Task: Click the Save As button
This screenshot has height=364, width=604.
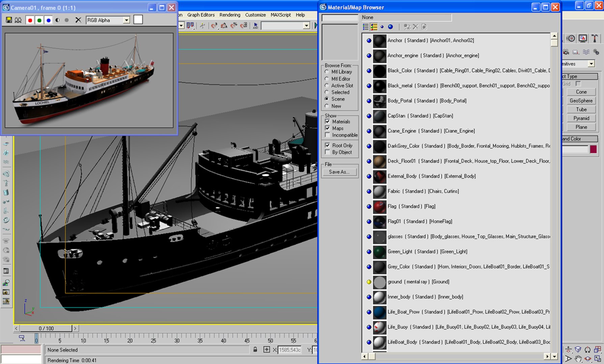Action: [339, 172]
